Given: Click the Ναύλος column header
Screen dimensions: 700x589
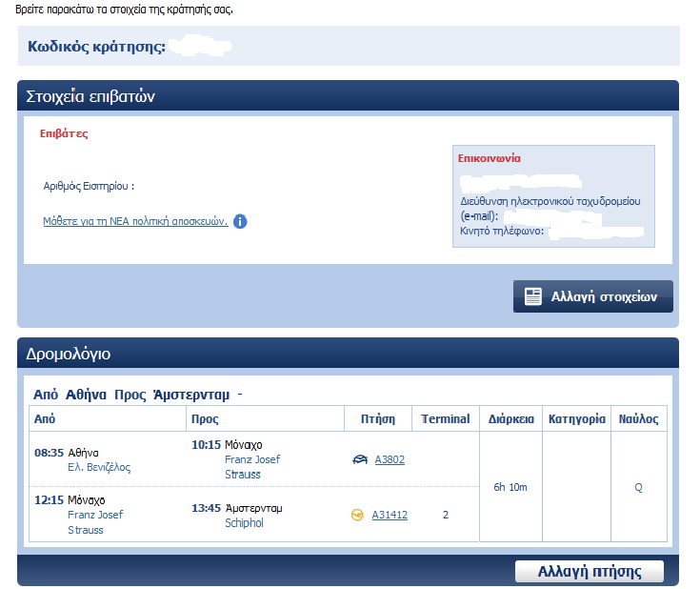Looking at the screenshot, I should pos(637,418).
